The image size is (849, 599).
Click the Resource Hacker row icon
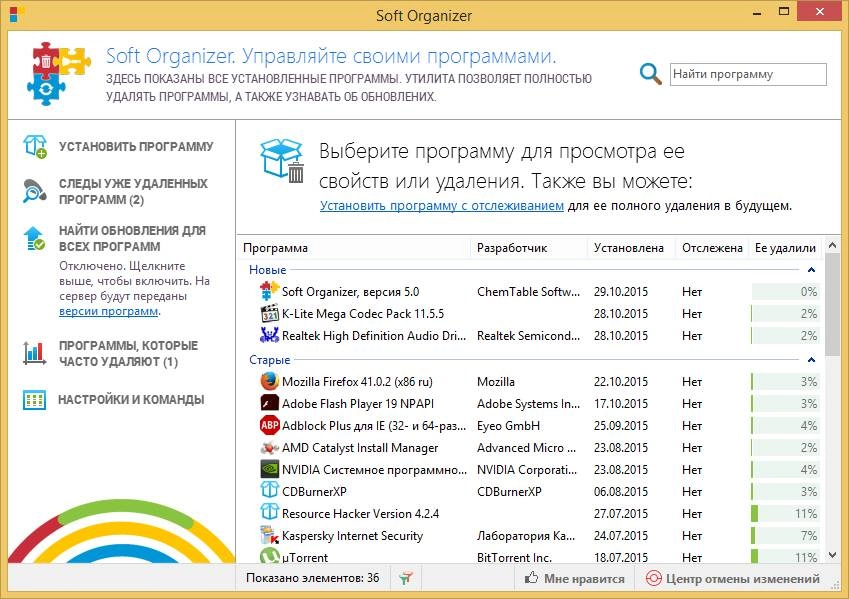(269, 513)
